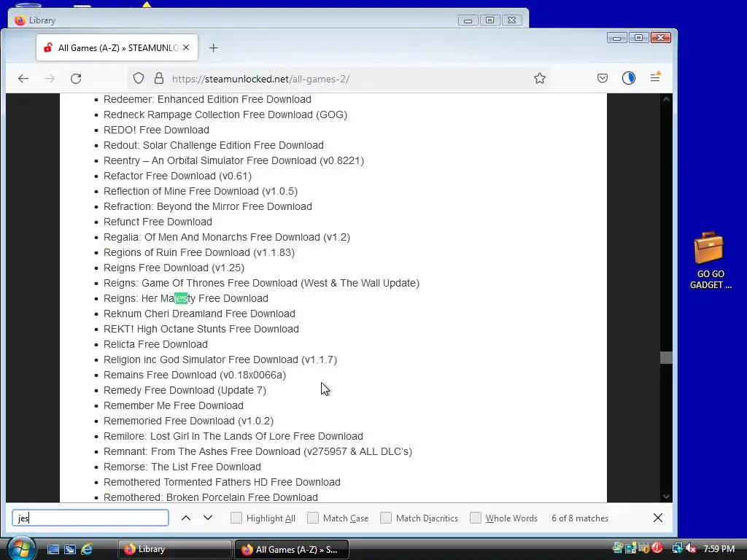This screenshot has height=560, width=747.
Task: Go back to the previous page
Action: [23, 79]
